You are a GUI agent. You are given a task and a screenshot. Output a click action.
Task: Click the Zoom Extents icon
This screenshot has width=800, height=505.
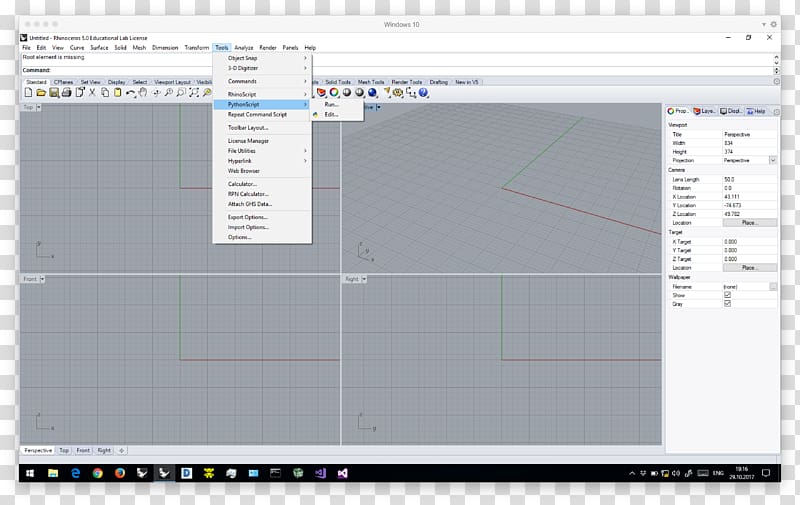click(193, 92)
